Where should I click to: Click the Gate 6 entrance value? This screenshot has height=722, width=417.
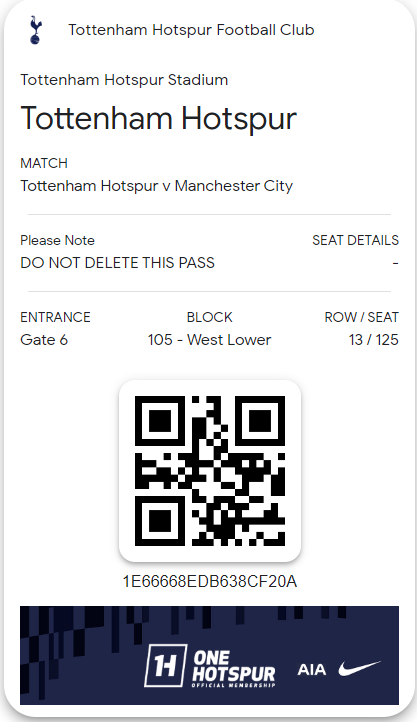tap(44, 340)
